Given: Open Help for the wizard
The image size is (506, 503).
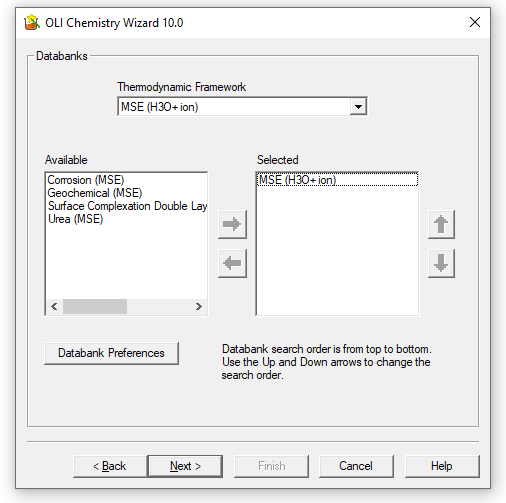Looking at the screenshot, I should [442, 466].
